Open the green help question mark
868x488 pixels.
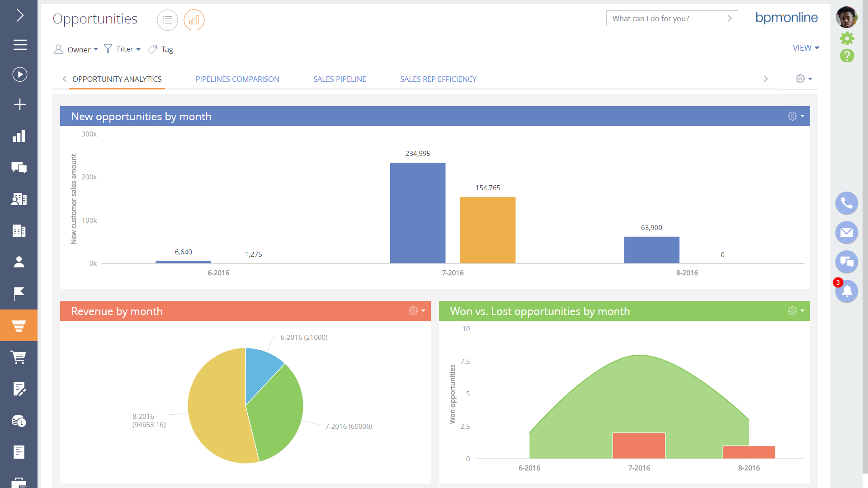(x=847, y=56)
